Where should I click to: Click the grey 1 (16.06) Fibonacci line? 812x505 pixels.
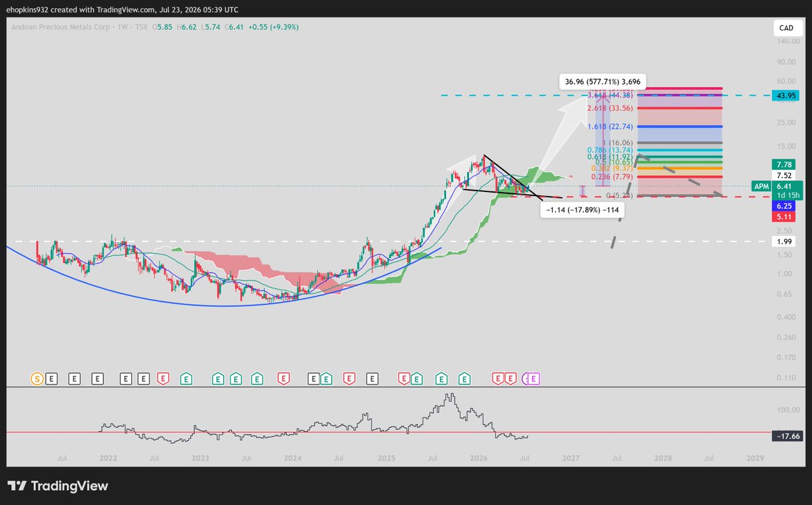tap(679, 143)
